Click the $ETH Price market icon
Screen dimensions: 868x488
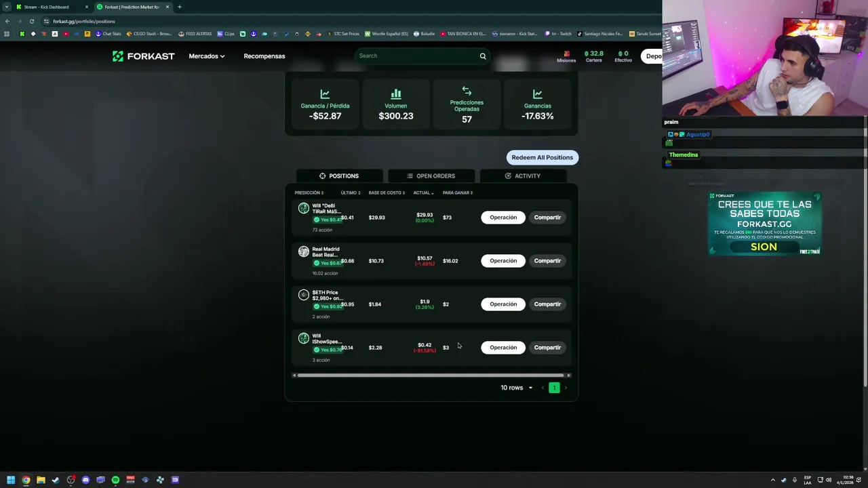[304, 295]
